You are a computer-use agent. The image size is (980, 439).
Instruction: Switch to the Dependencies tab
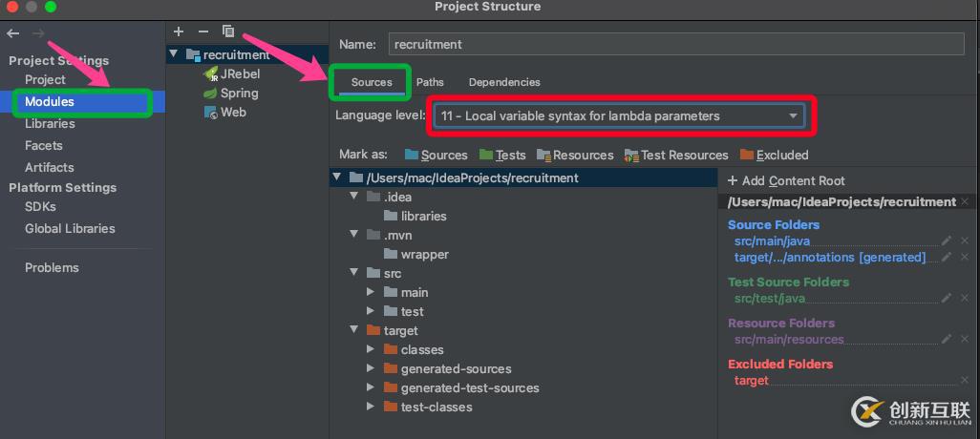[x=504, y=82]
